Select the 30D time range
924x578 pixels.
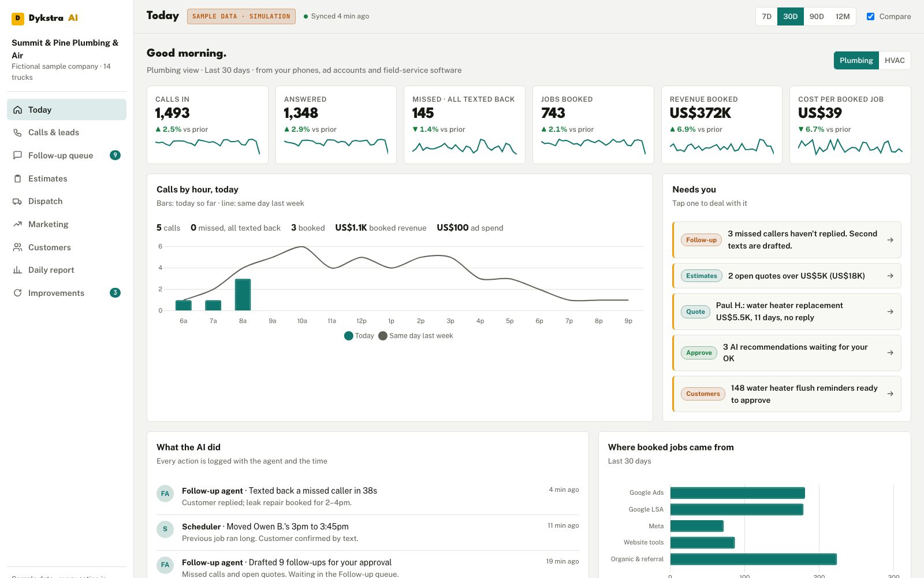[x=790, y=16]
